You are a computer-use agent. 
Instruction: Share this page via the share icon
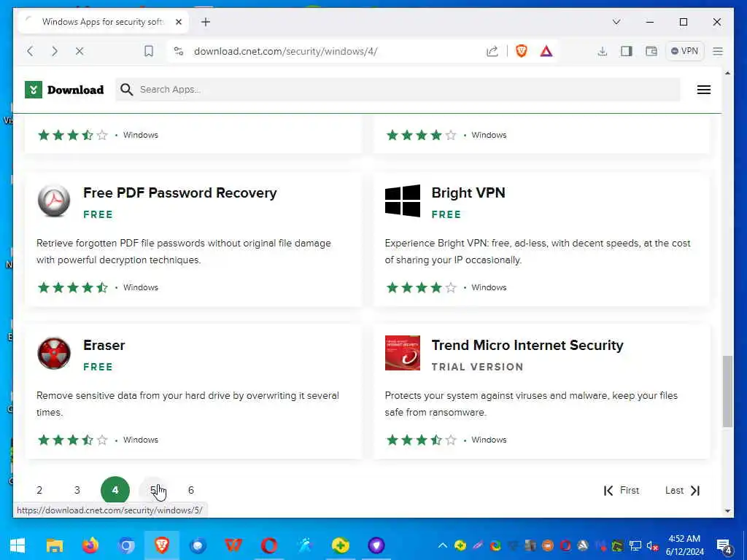point(492,51)
